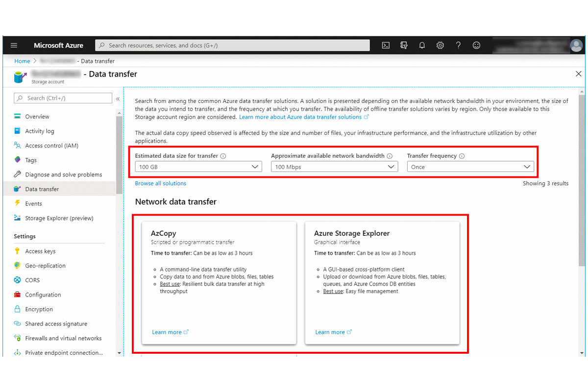This screenshot has height=392, width=588.
Task: Click the Activity log sidebar icon
Action: (18, 131)
